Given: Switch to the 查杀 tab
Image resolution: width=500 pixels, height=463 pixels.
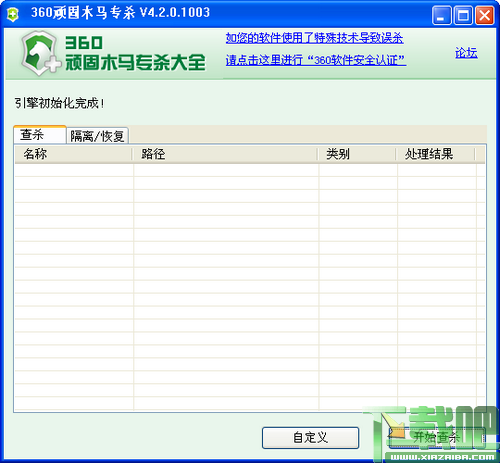Looking at the screenshot, I should click(x=40, y=135).
